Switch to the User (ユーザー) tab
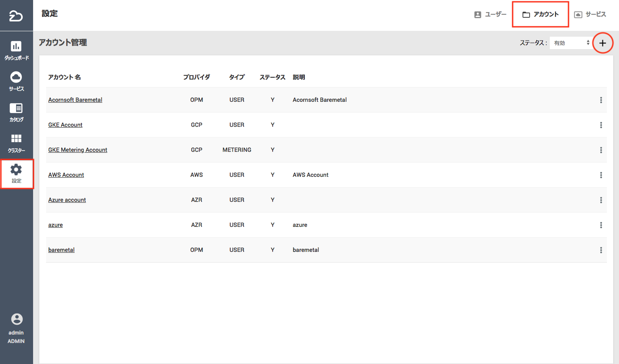Image resolution: width=619 pixels, height=364 pixels. tap(490, 14)
